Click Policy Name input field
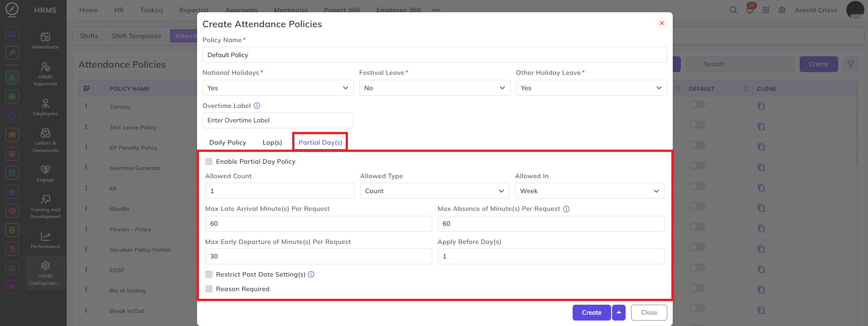The height and width of the screenshot is (326, 868). click(435, 55)
